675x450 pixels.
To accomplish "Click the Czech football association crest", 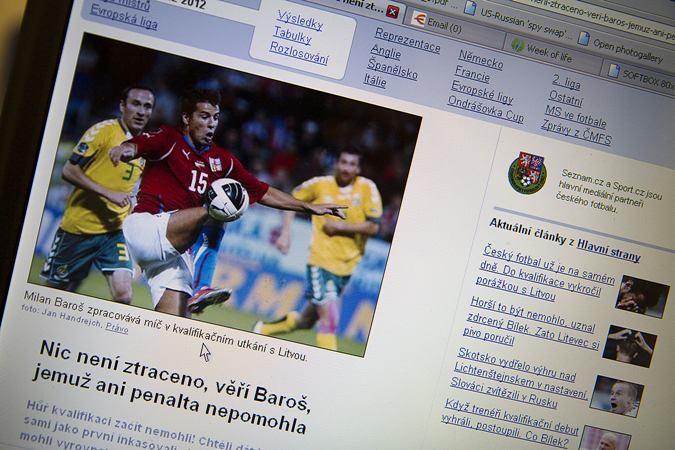I will coord(527,172).
